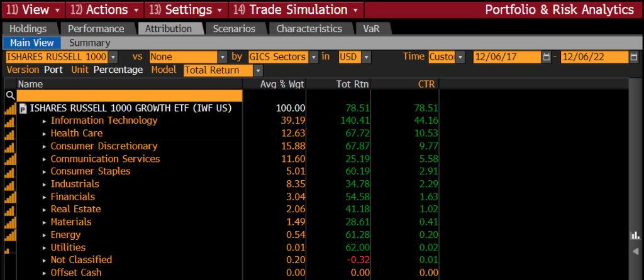
Task: Sort by the Name column header
Action: point(130,84)
